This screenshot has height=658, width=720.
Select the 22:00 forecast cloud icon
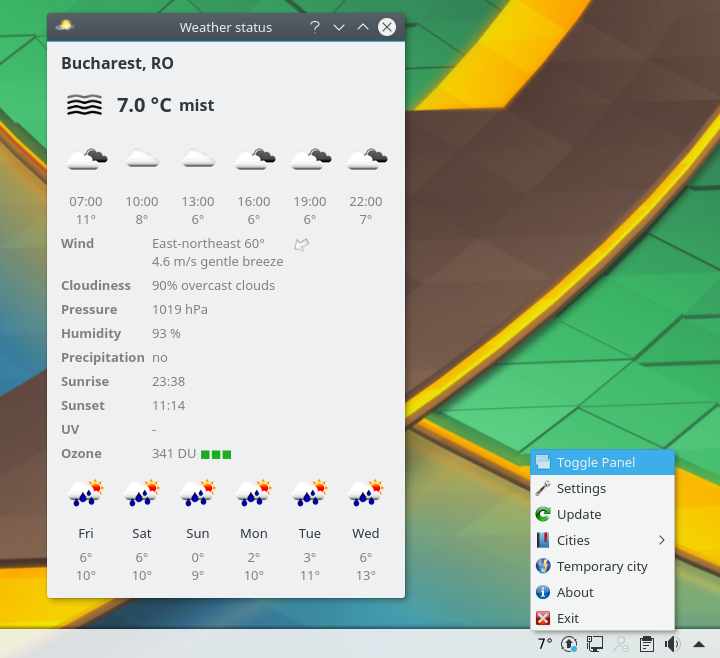pyautogui.click(x=367, y=159)
